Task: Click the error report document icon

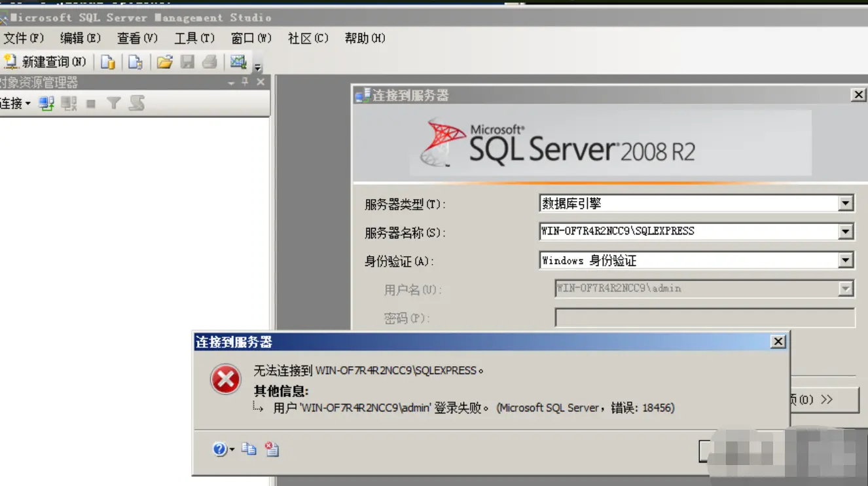Action: (270, 450)
